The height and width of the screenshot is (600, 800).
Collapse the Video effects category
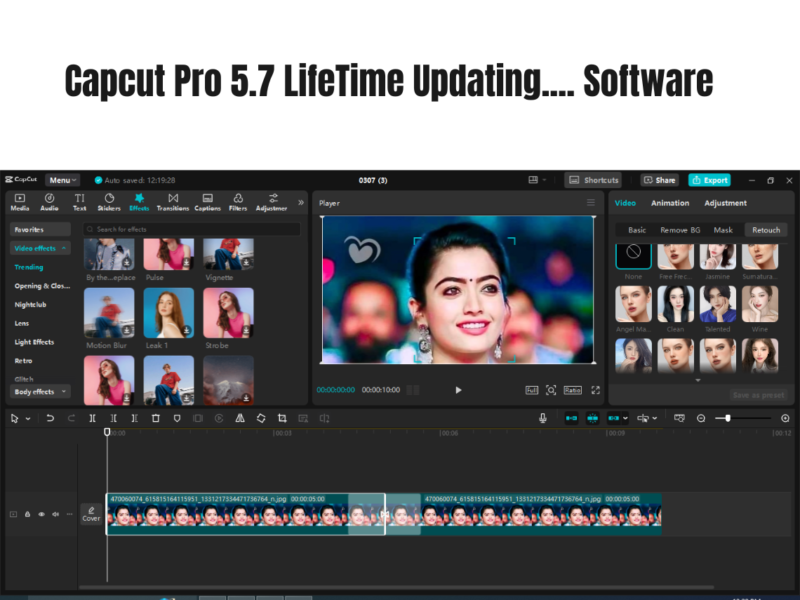[40, 248]
